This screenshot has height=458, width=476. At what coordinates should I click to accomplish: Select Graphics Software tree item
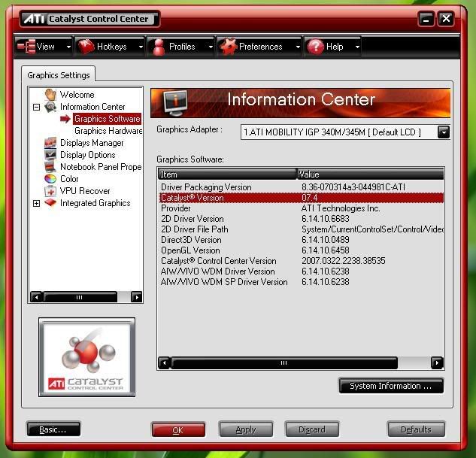[x=108, y=119]
